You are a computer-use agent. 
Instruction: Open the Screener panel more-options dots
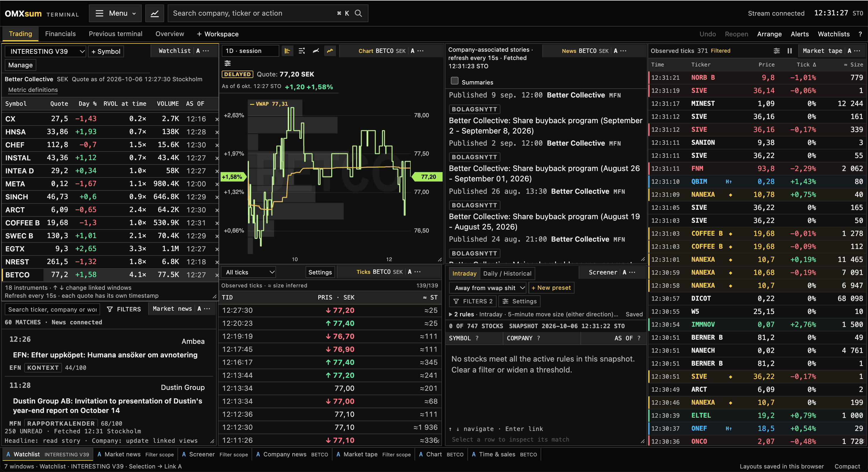(632, 272)
